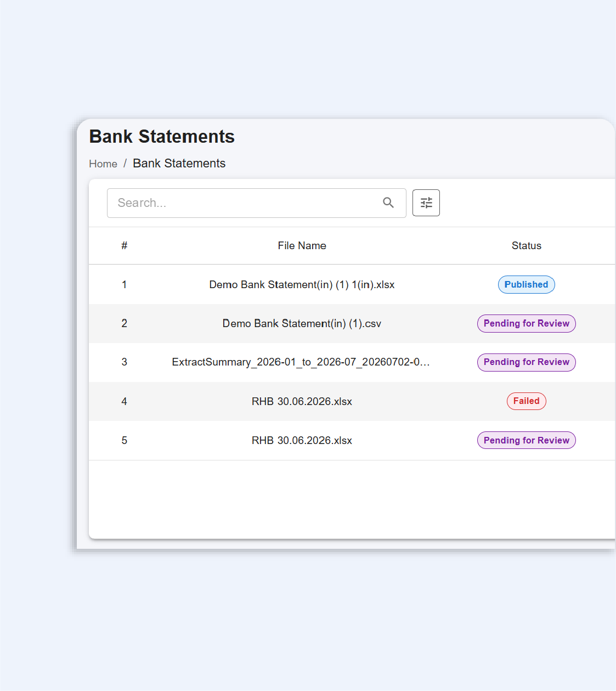Viewport: 616px width, 691px height.
Task: Click the search magnifier icon
Action: click(x=388, y=203)
